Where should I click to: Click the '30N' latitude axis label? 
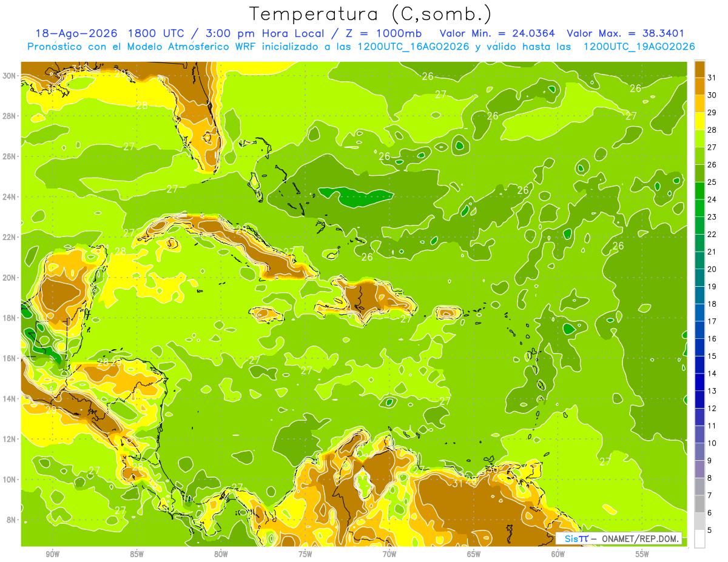coord(10,76)
